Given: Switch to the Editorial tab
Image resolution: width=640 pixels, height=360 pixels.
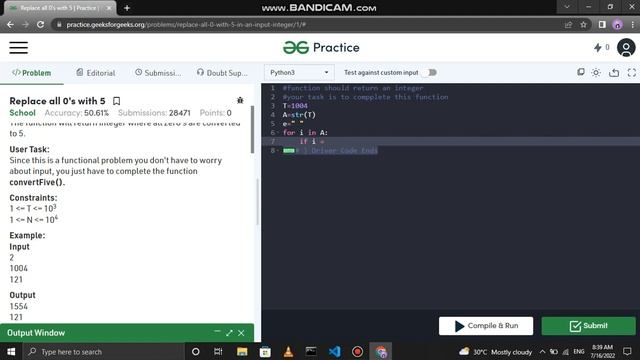Looking at the screenshot, I should click(x=96, y=73).
